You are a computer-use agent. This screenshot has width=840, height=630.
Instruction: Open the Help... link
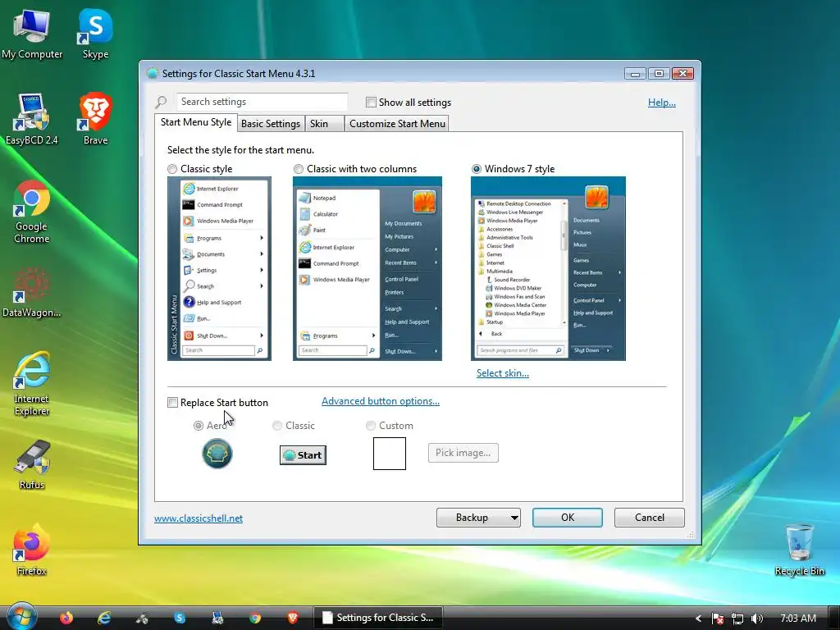662,103
